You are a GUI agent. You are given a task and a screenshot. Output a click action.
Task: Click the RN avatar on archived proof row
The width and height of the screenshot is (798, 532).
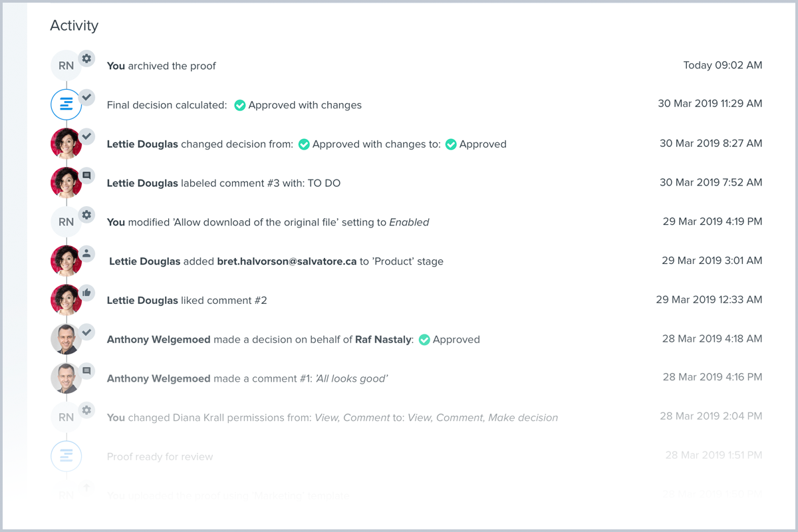coord(66,66)
